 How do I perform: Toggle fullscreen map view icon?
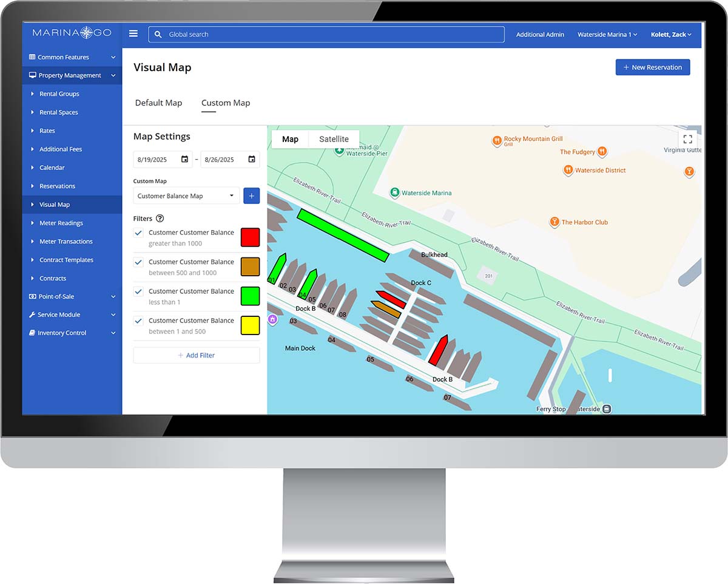tap(688, 139)
